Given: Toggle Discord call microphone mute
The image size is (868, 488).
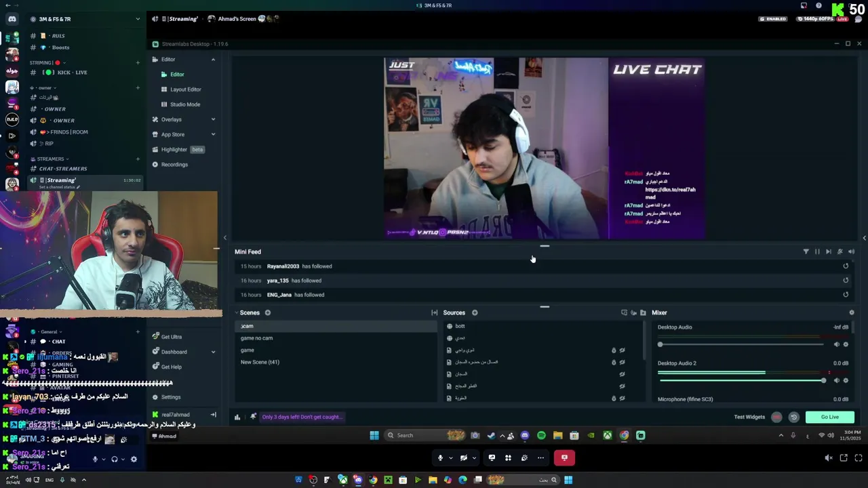Looking at the screenshot, I should [440, 458].
